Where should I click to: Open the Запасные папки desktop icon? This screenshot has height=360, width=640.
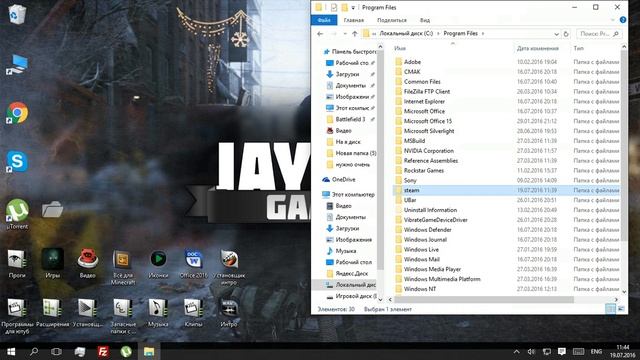(123, 315)
